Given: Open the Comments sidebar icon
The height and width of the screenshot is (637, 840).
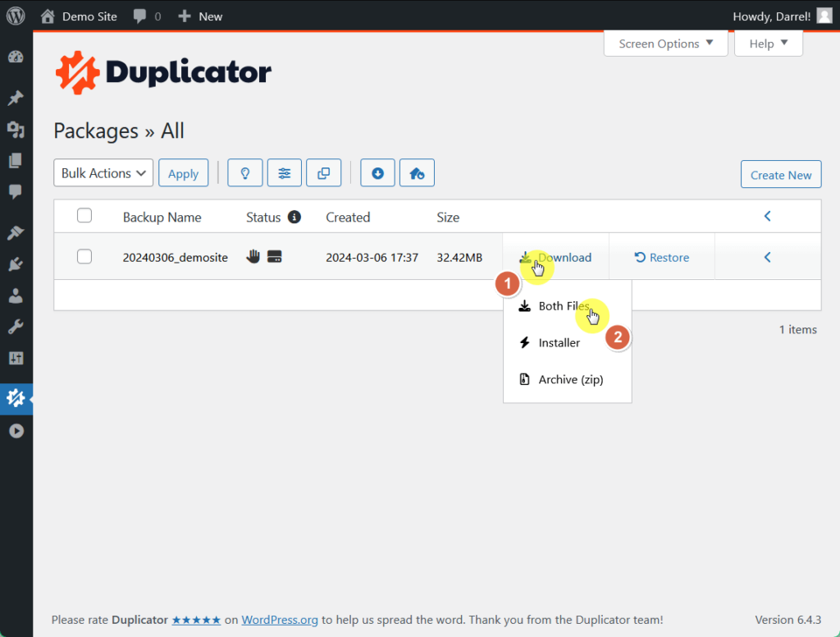Looking at the screenshot, I should click(16, 191).
